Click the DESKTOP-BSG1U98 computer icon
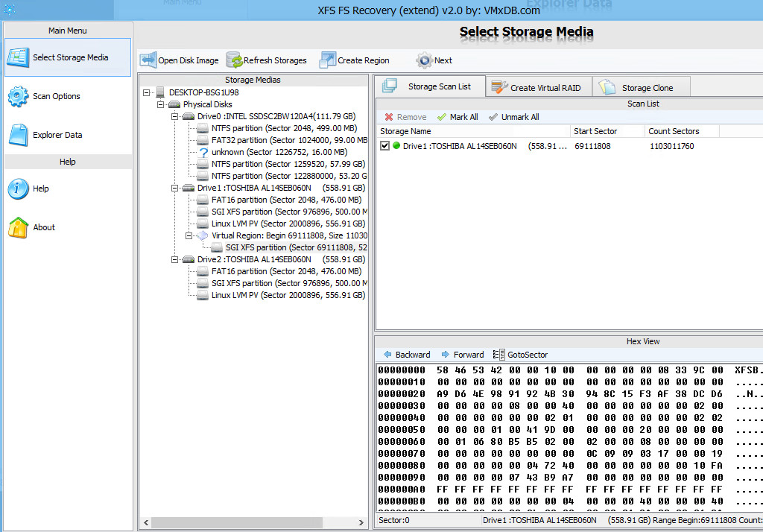This screenshot has width=763, height=532. click(160, 92)
